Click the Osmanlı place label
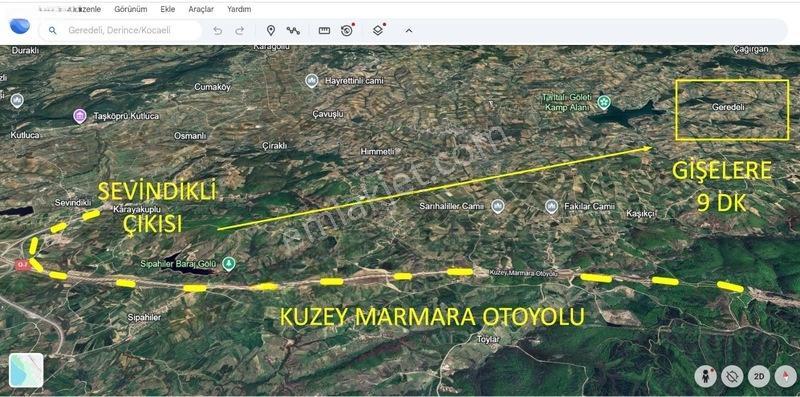 pyautogui.click(x=190, y=136)
